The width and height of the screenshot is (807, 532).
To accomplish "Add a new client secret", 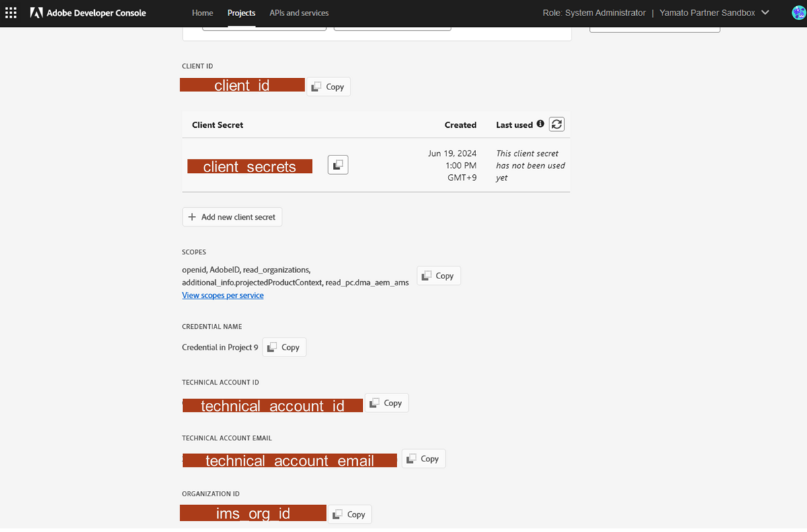I will click(232, 217).
